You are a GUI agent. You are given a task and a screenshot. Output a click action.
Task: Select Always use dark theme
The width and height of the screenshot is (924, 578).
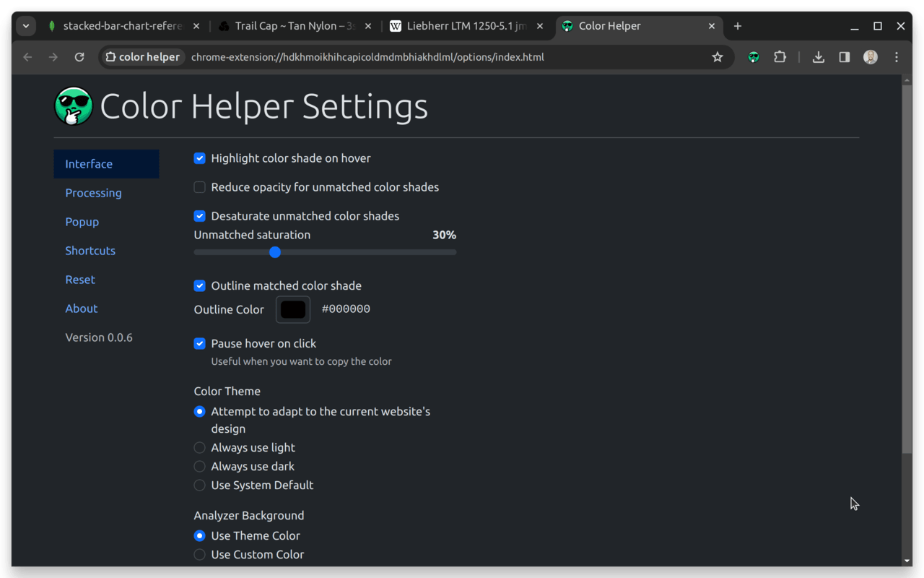pyautogui.click(x=200, y=466)
